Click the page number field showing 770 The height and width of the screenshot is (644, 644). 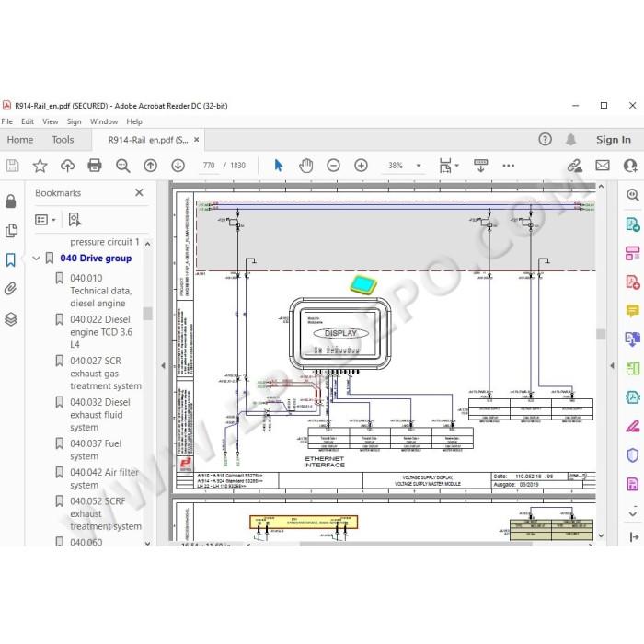pos(209,166)
